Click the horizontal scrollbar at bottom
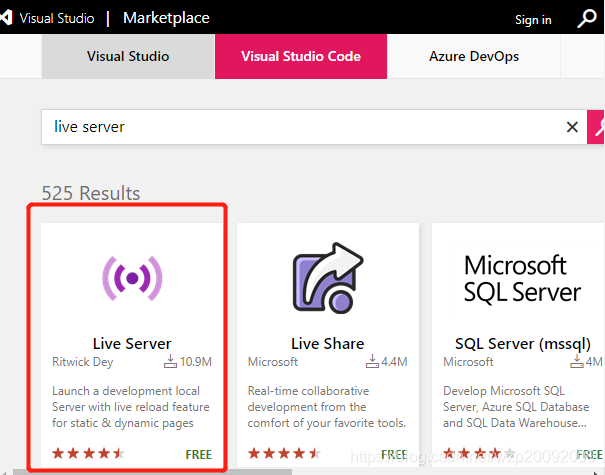 click(152, 472)
